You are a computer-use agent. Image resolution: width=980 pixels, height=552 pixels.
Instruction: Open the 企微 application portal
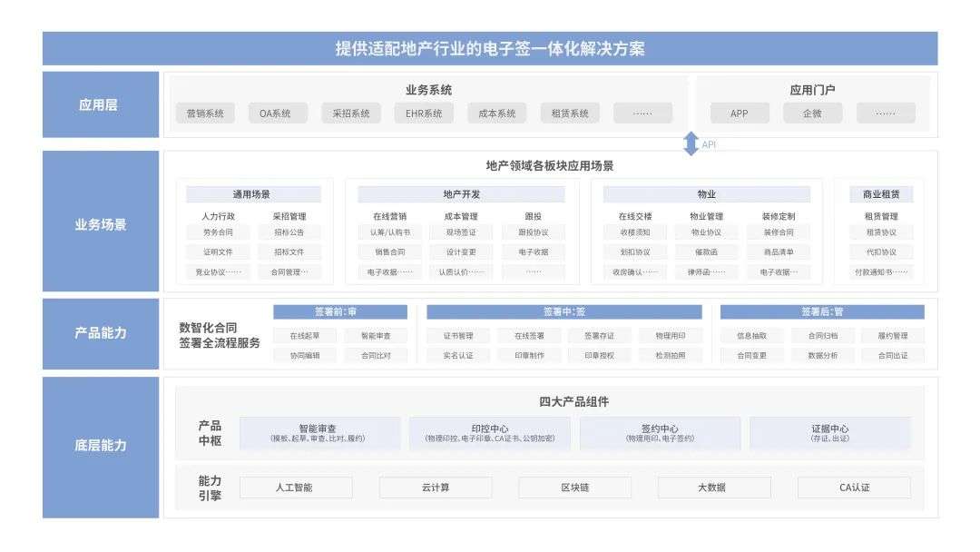tap(812, 113)
